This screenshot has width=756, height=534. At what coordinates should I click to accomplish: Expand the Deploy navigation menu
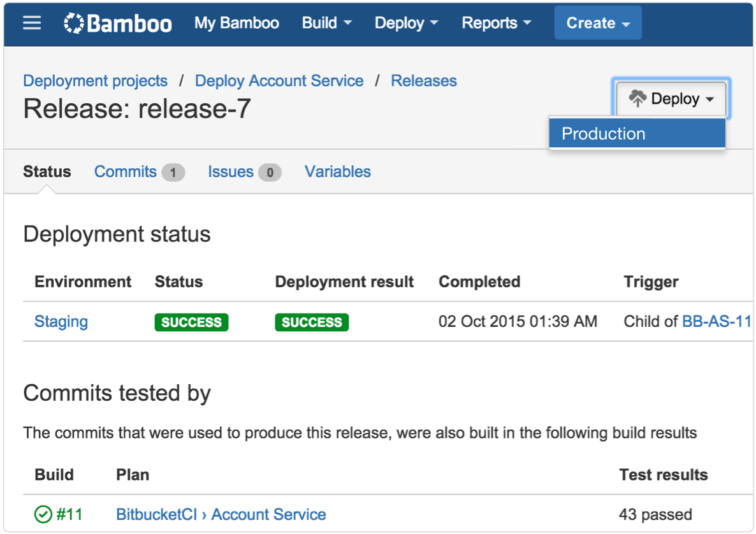(x=406, y=24)
